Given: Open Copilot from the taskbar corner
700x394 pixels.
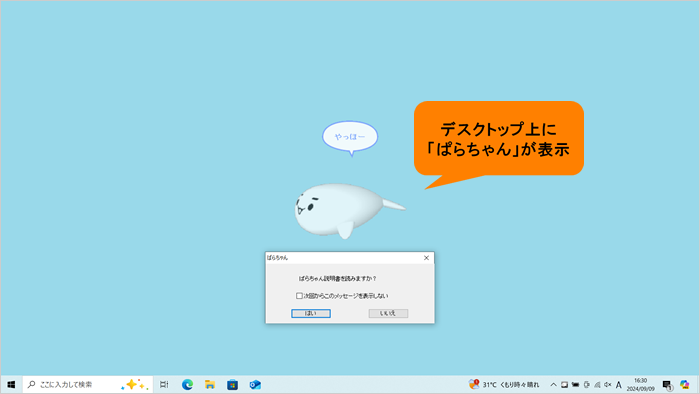Looking at the screenshot, I should point(685,384).
